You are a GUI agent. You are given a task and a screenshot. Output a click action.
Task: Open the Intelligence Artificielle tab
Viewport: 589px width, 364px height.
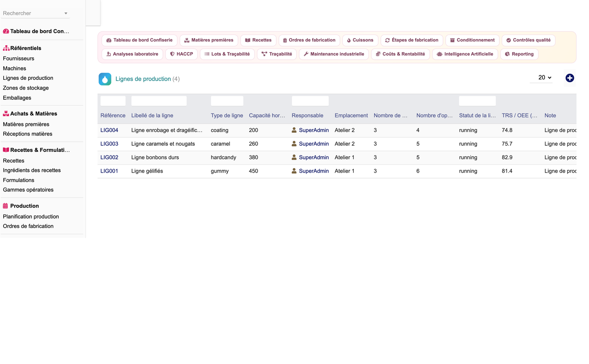click(x=465, y=54)
